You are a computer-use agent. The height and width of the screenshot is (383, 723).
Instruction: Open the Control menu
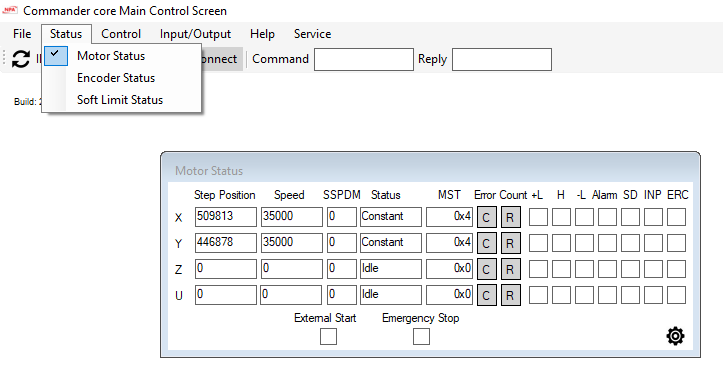pyautogui.click(x=121, y=34)
